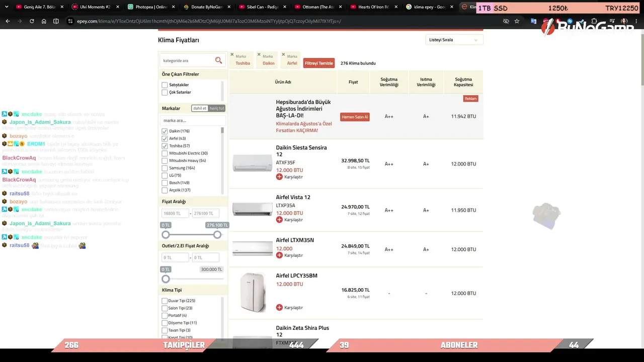Check the Tavan Tipi (3) type
Image resolution: width=644 pixels, height=362 pixels.
(165, 330)
